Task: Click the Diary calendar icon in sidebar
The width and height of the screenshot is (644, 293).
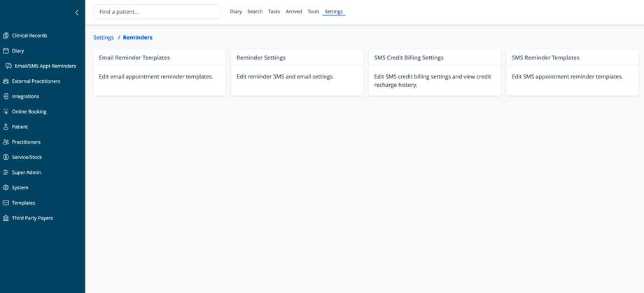Action: point(6,51)
